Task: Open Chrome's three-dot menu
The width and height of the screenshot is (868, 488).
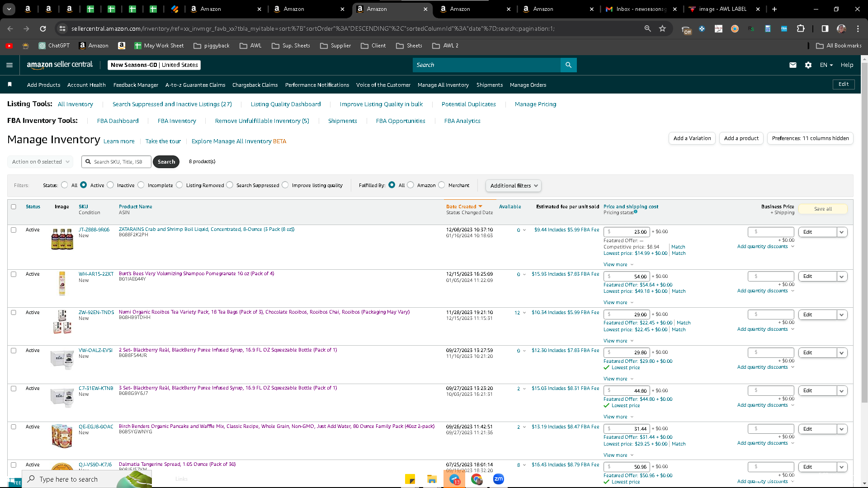Action: [858, 28]
